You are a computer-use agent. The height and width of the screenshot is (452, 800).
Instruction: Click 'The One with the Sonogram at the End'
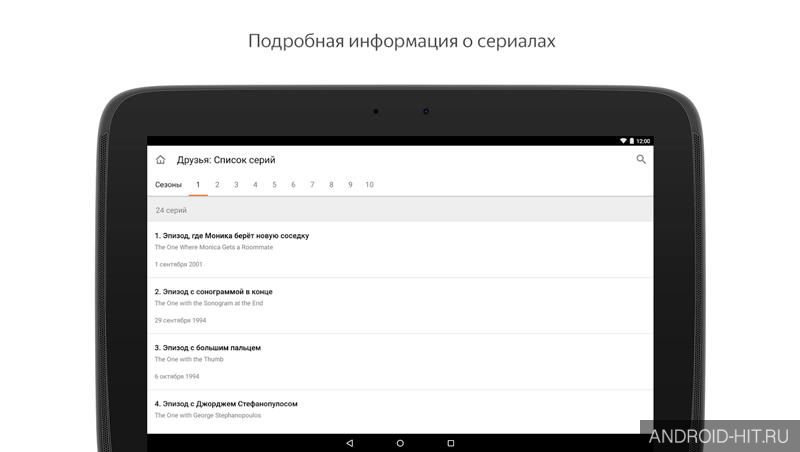[209, 304]
